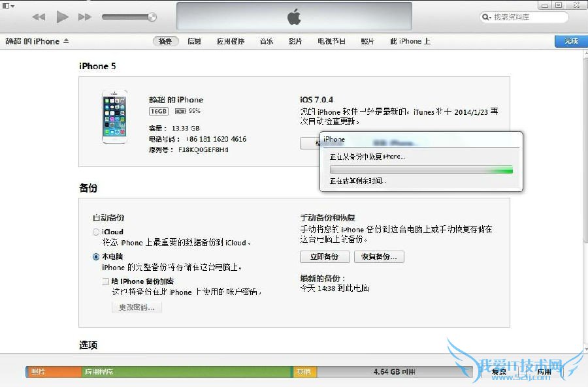Go to the 音乐 music tab
Image resolution: width=588 pixels, height=387 pixels.
click(267, 41)
